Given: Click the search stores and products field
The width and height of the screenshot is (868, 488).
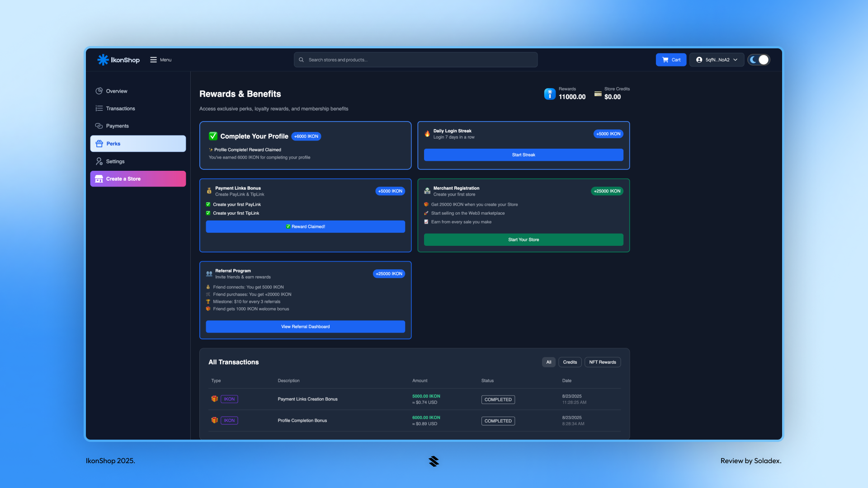Looking at the screenshot, I should click(x=415, y=60).
